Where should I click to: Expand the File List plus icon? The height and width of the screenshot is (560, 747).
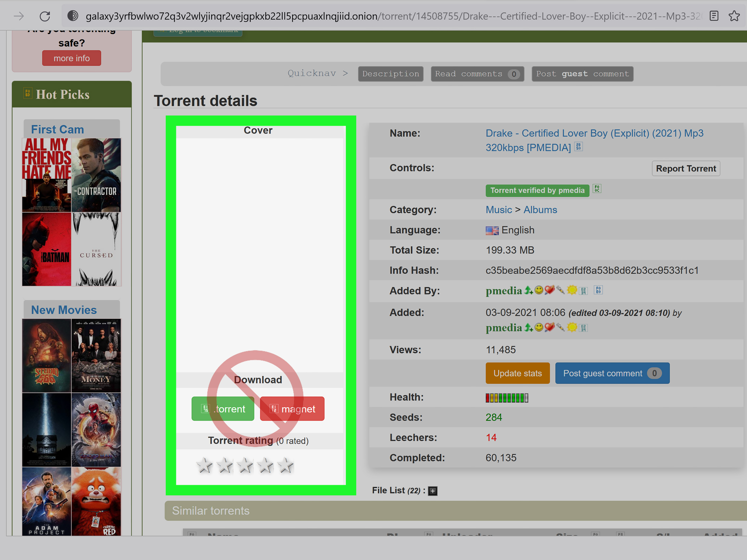pos(433,491)
